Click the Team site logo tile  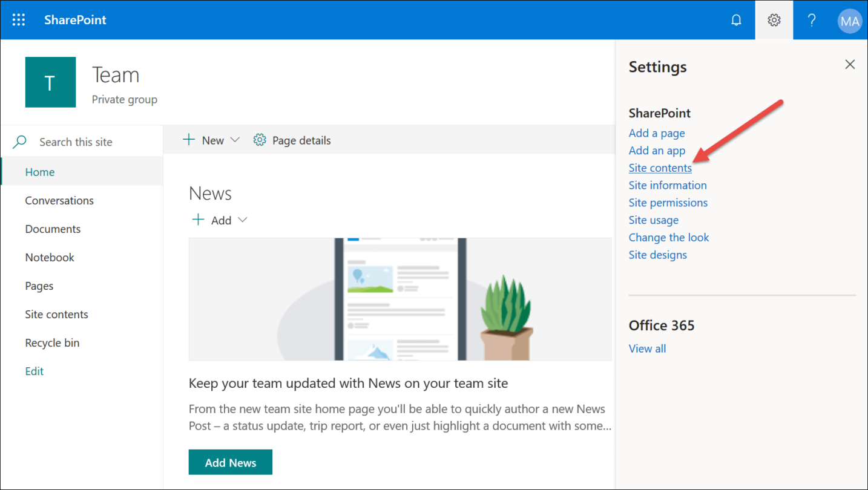(x=50, y=82)
